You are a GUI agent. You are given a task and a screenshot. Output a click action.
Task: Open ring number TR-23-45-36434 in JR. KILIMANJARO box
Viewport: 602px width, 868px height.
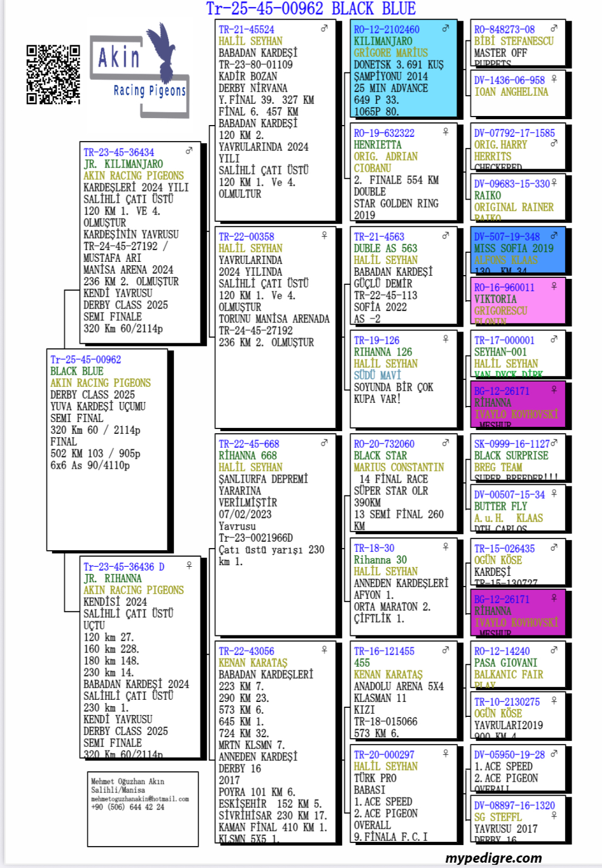point(119,152)
